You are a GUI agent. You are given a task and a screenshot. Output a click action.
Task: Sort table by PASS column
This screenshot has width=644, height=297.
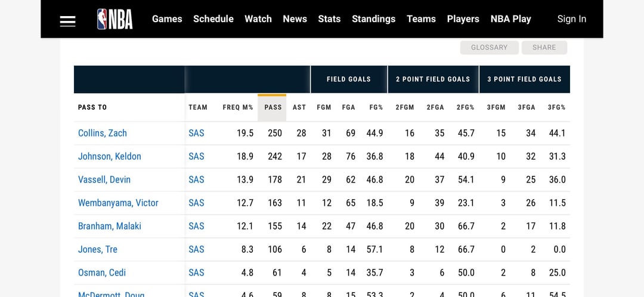[x=273, y=107]
